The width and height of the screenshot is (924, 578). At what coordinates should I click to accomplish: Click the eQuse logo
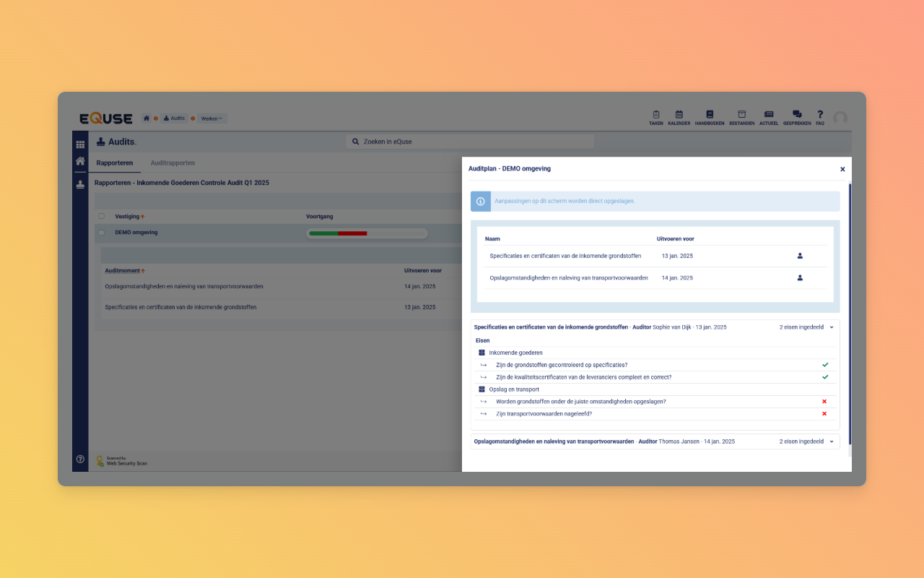tap(106, 118)
